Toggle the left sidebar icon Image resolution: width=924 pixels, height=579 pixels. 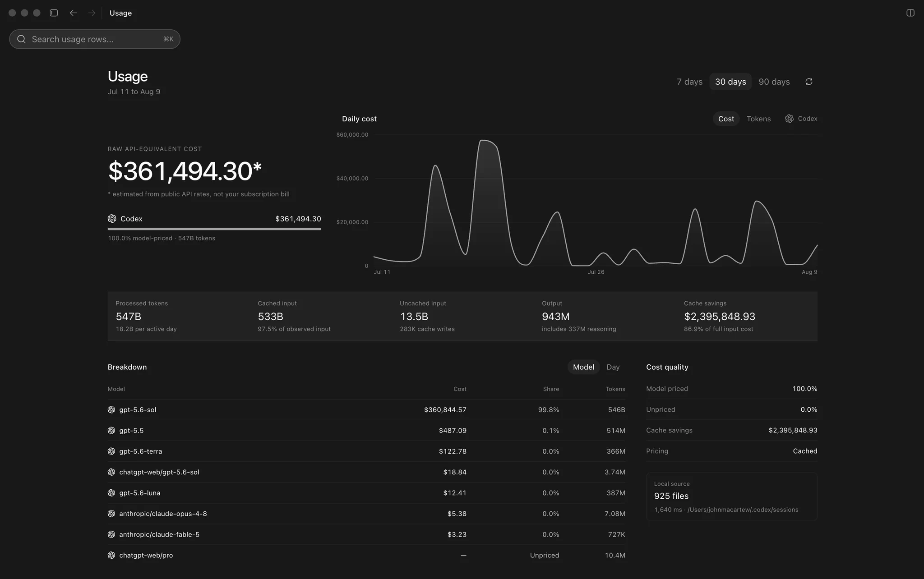point(54,13)
